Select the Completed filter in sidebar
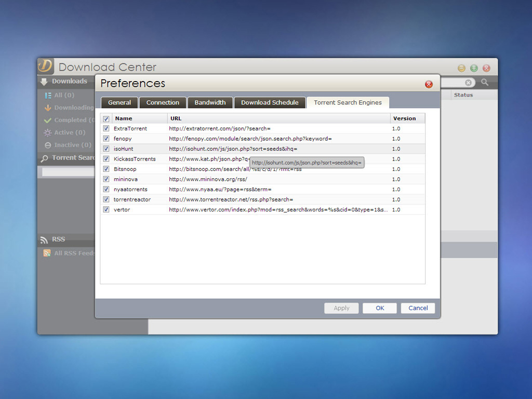The width and height of the screenshot is (532, 399). 74,120
